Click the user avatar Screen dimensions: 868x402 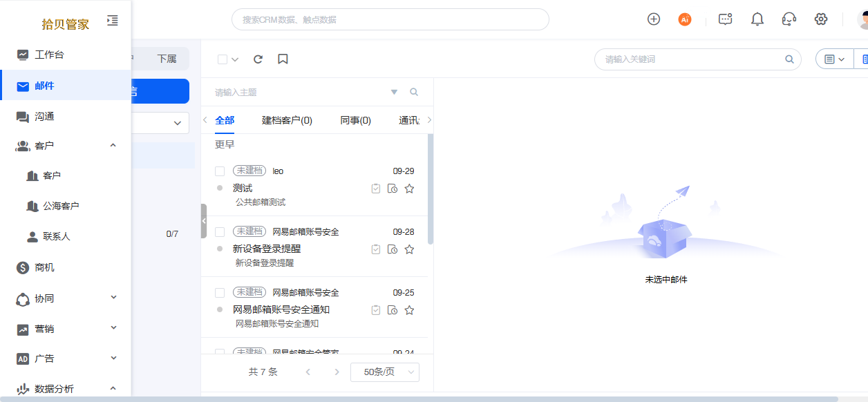coord(862,19)
